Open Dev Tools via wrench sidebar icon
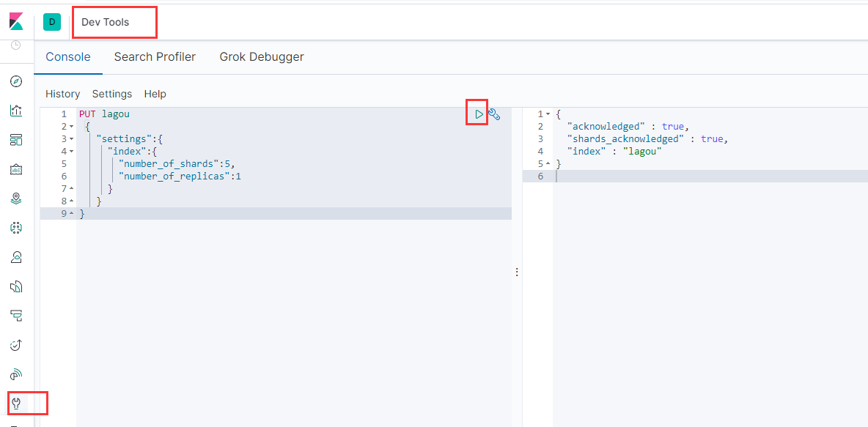Screen dimensions: 868x427 (16, 404)
